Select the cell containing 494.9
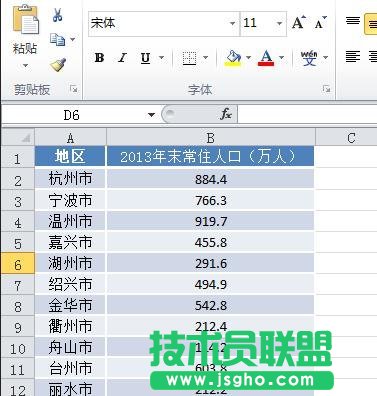This screenshot has width=377, height=396. tap(210, 284)
